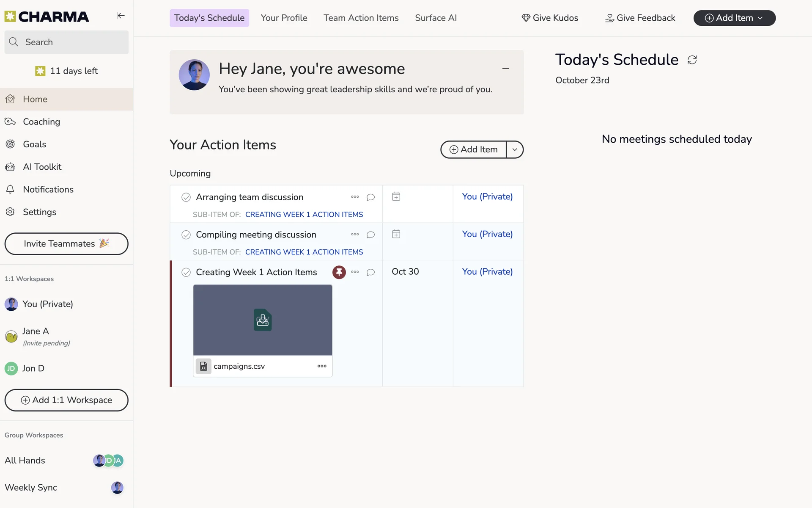This screenshot has height=508, width=812.
Task: Click the Invite Teammates button
Action: point(66,244)
